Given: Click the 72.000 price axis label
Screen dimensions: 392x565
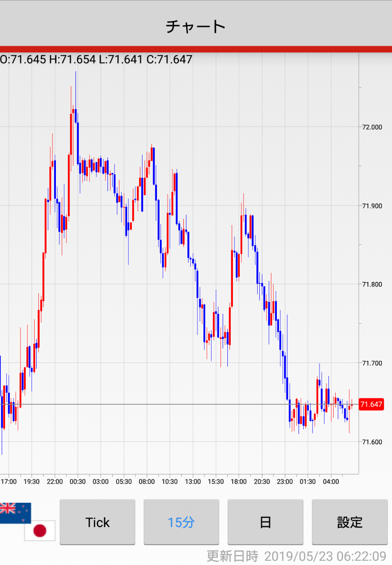Looking at the screenshot, I should (372, 127).
